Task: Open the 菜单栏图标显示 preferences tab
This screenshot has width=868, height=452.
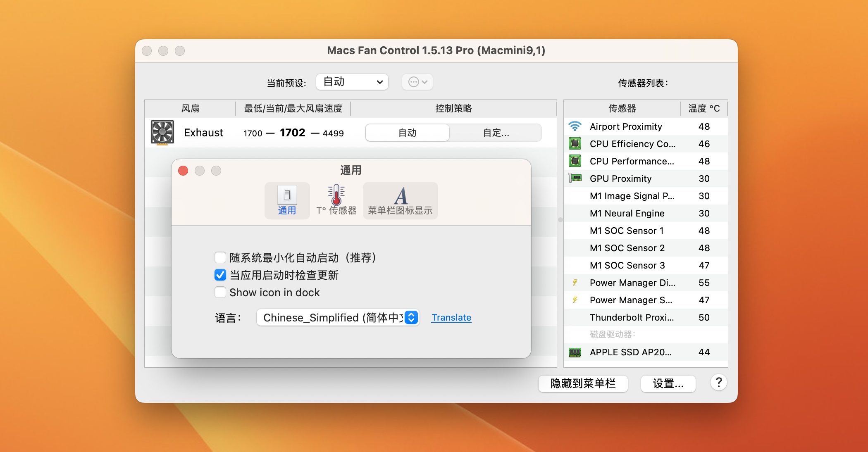Action: point(400,201)
